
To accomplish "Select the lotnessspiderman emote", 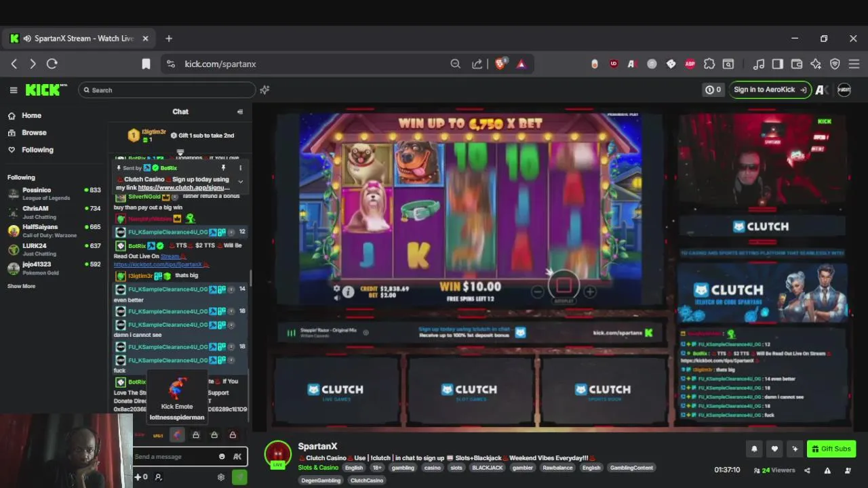I will [x=177, y=435].
